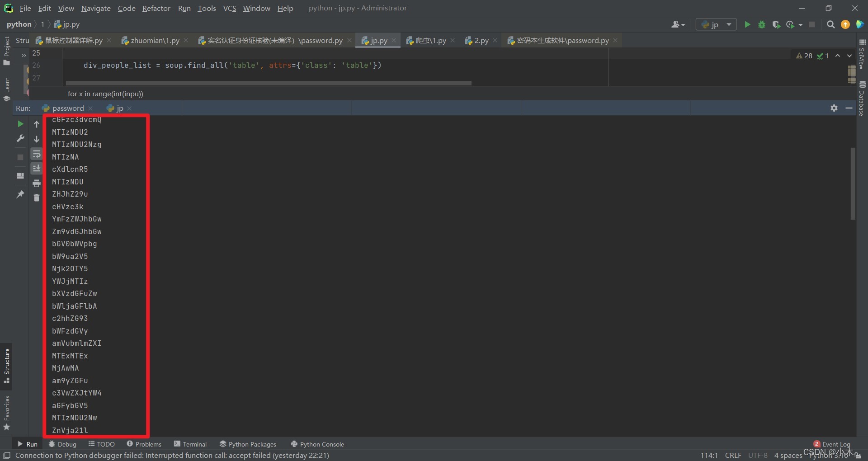Click the editor horizontal scrollbar
Viewport: 868px width, 461px height.
269,83
